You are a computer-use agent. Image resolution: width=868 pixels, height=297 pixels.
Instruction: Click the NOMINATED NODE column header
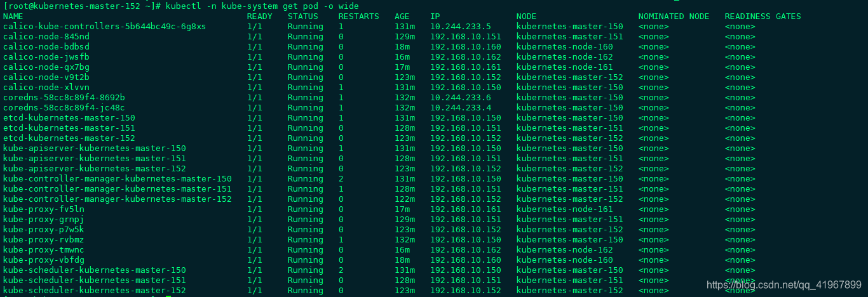674,16
